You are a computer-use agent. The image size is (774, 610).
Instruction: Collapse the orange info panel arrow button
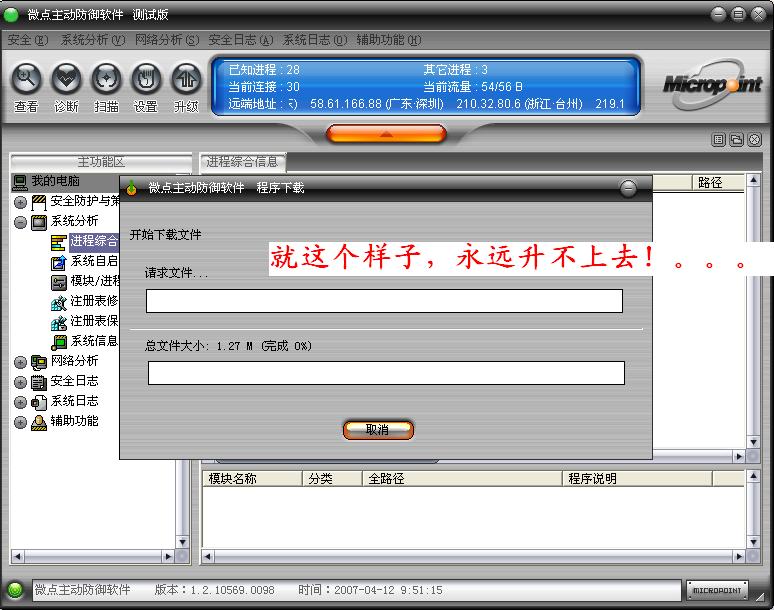pyautogui.click(x=387, y=134)
